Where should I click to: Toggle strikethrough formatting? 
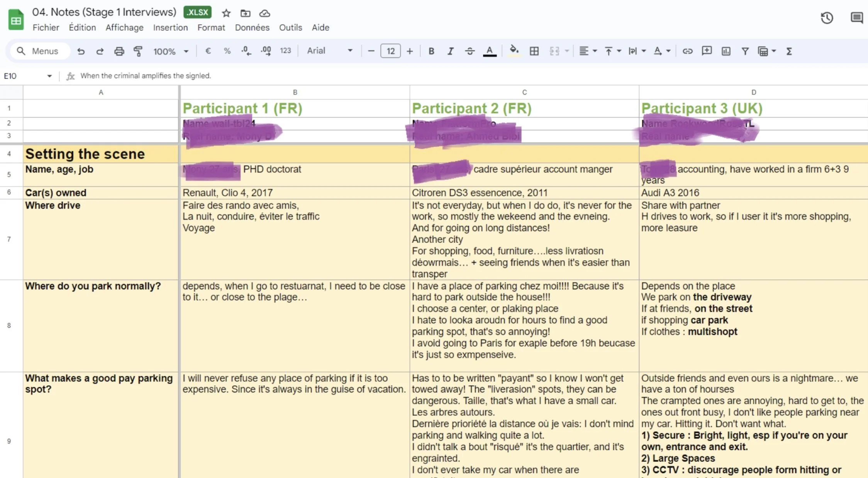tap(470, 51)
